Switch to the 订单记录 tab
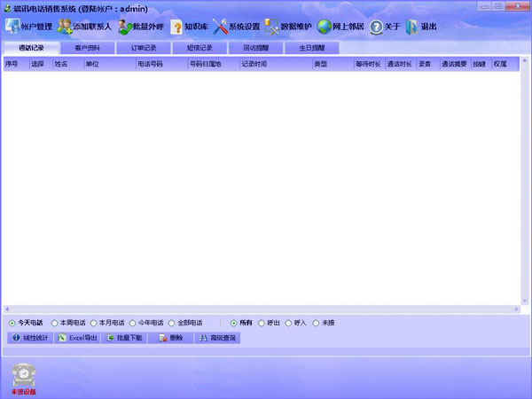532x399 pixels. point(144,48)
